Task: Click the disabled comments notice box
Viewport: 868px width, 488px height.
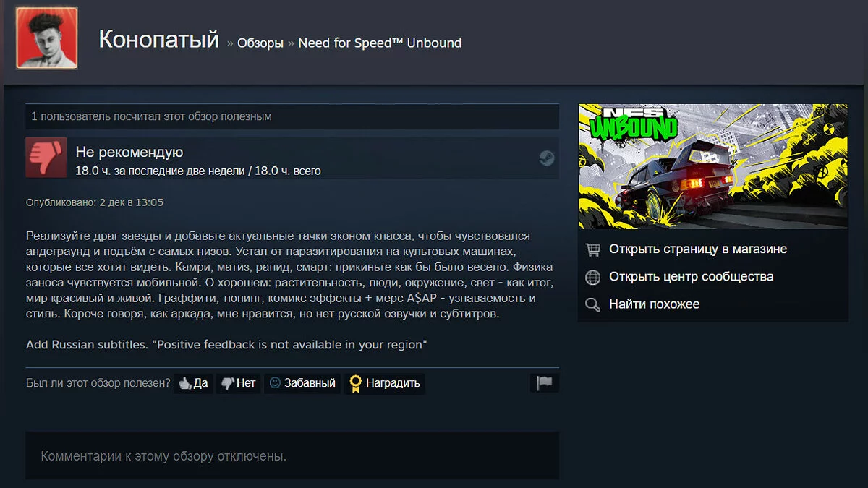Action: pyautogui.click(x=292, y=456)
